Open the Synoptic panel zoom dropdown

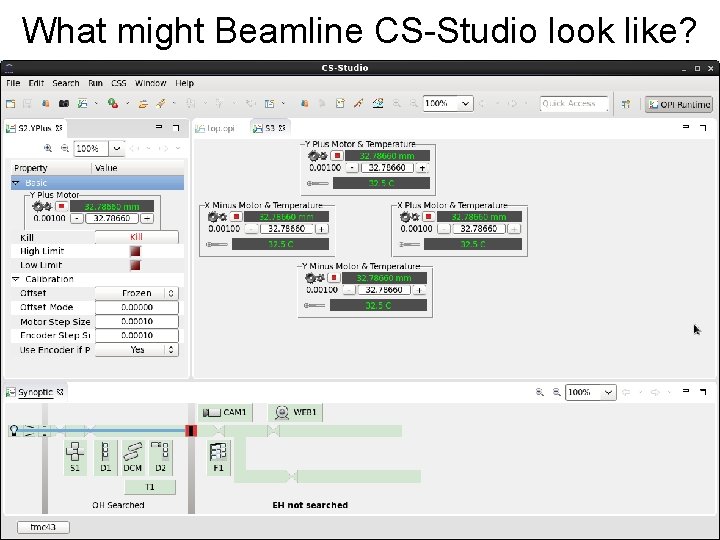pos(608,392)
